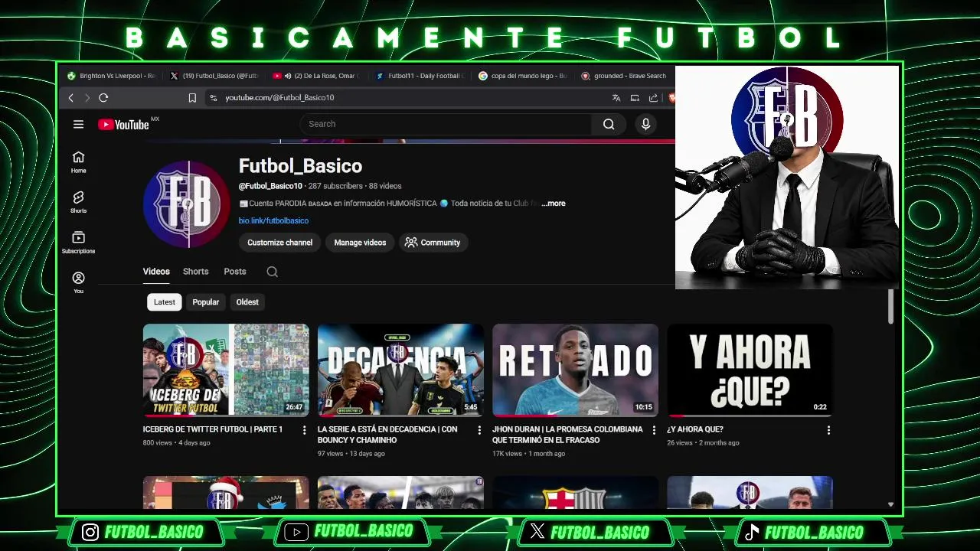Screen dimensions: 980x551
Task: Select the Posts channel tab
Action: coord(235,272)
